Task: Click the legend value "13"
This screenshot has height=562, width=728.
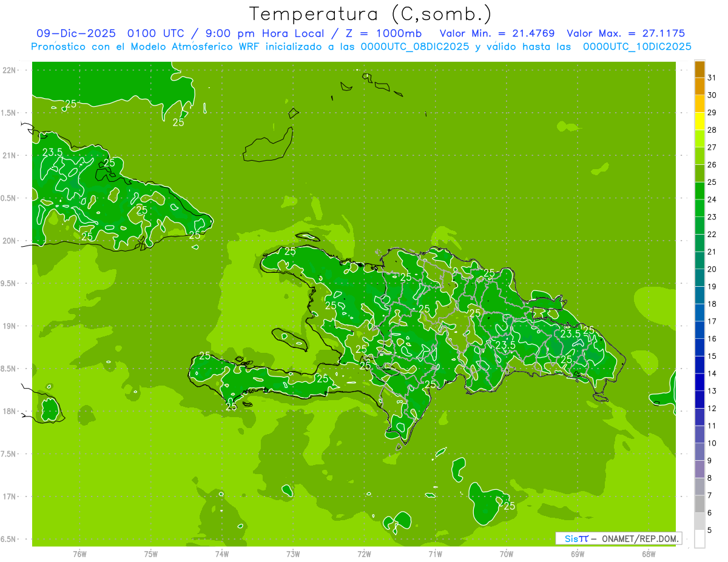Action: pos(712,391)
